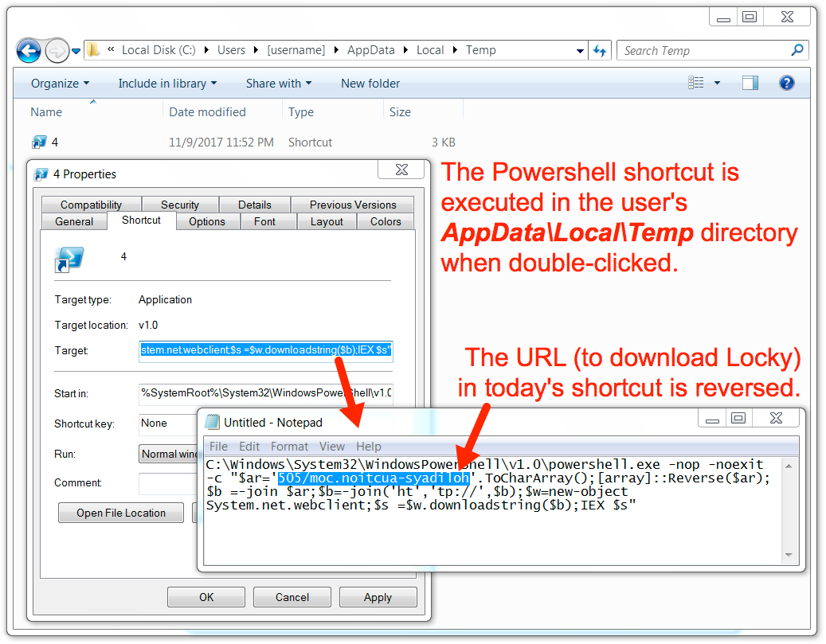
Task: Expand the arrow after AppData breadcrumb
Action: [x=405, y=50]
